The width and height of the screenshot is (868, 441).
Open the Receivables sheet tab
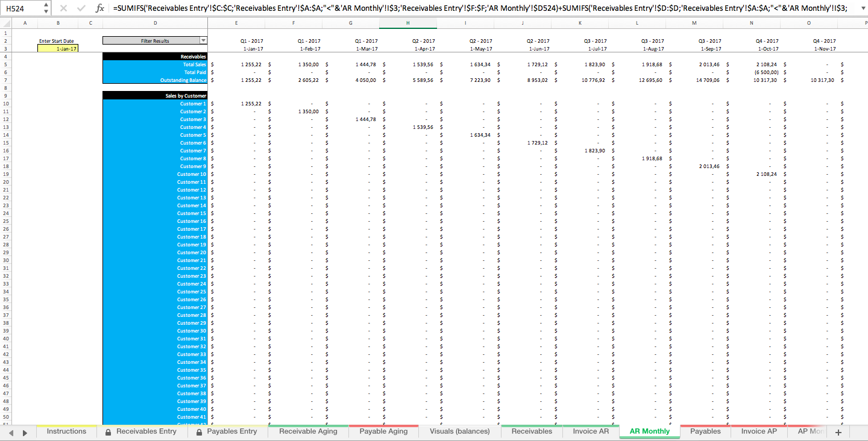532,431
